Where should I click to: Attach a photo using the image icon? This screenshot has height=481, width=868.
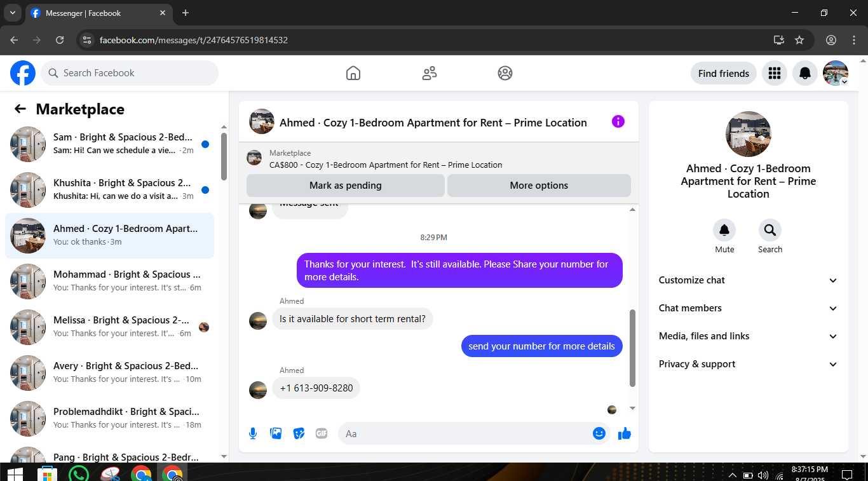[x=276, y=433]
